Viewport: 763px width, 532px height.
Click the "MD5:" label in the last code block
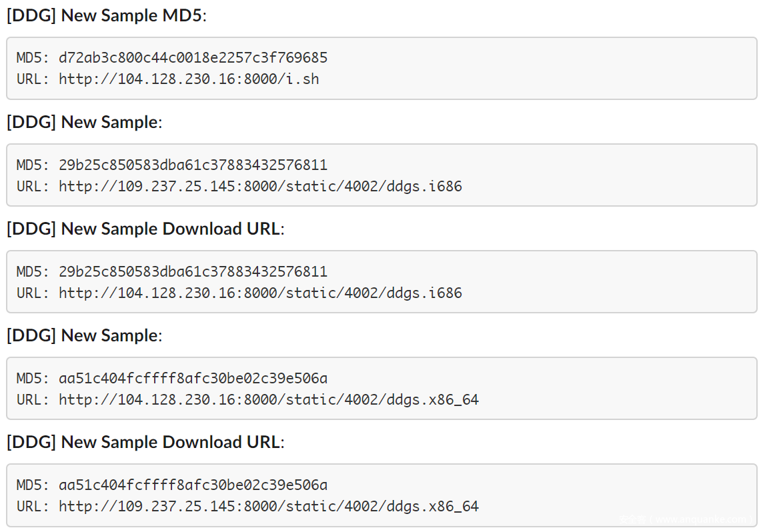[33, 485]
